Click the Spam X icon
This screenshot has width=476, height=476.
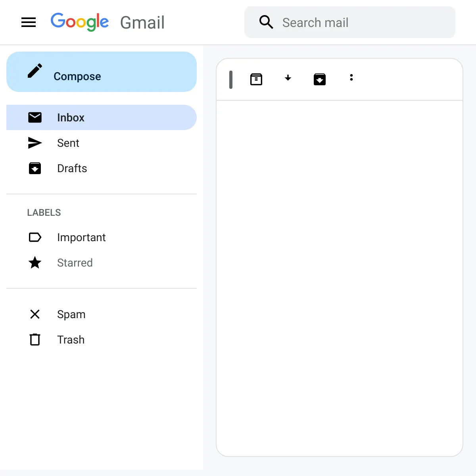point(35,314)
